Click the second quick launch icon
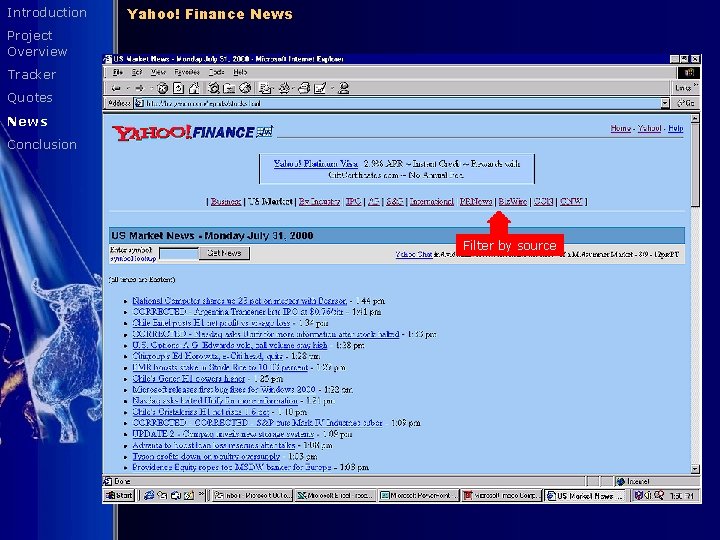Image resolution: width=720 pixels, height=540 pixels. [162, 495]
